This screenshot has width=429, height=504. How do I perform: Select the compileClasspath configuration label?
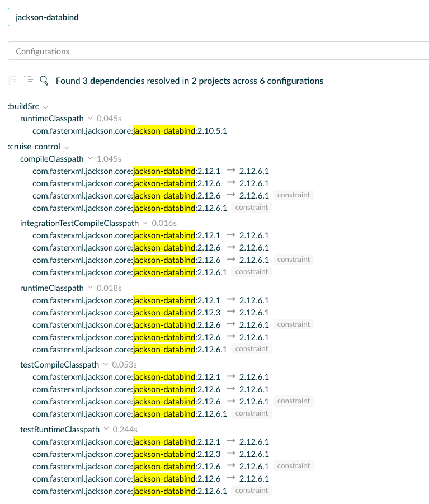[51, 159]
